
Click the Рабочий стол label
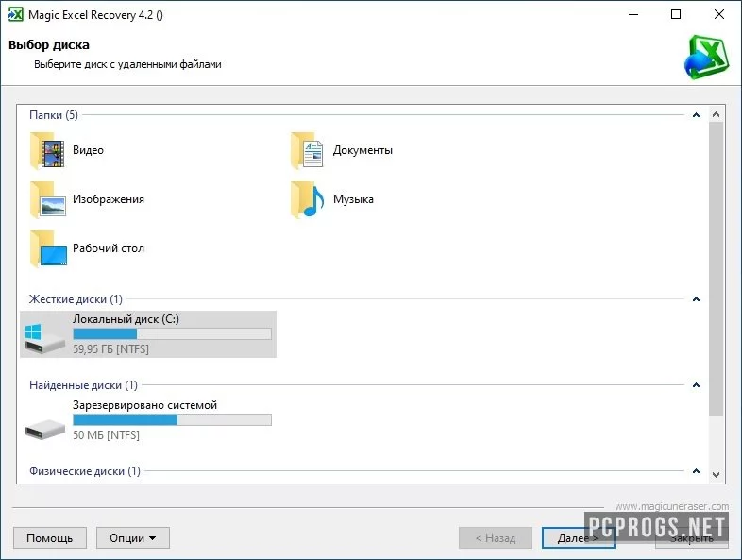click(x=109, y=248)
